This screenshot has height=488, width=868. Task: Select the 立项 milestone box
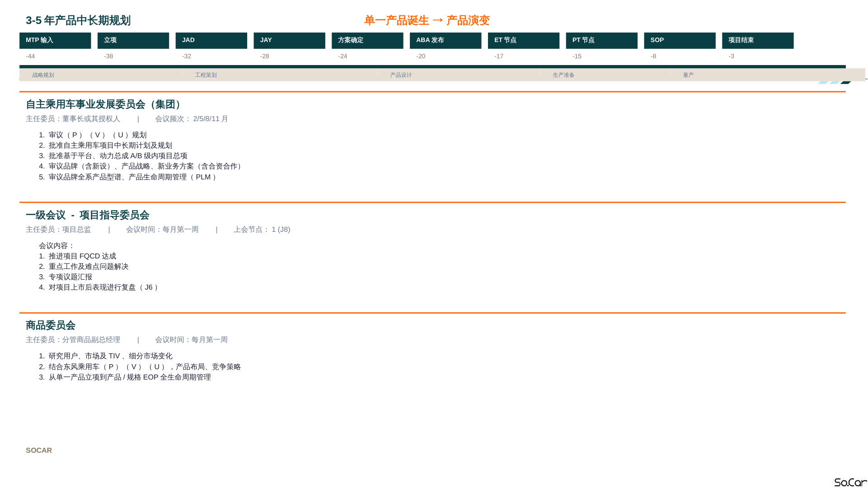click(133, 41)
